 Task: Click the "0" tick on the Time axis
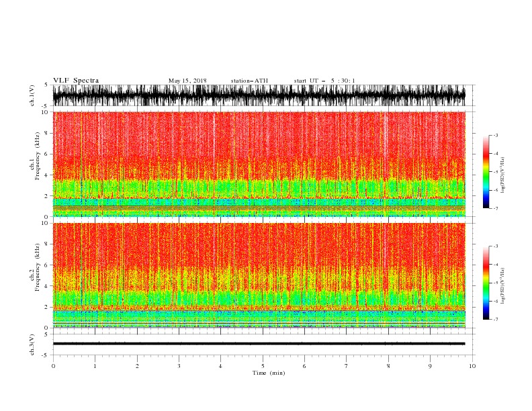tap(53, 366)
